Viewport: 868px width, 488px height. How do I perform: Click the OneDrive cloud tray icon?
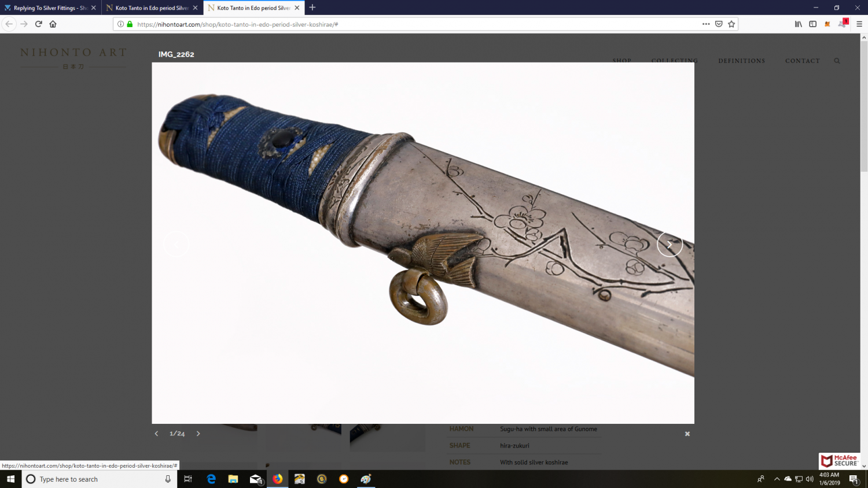pos(788,479)
